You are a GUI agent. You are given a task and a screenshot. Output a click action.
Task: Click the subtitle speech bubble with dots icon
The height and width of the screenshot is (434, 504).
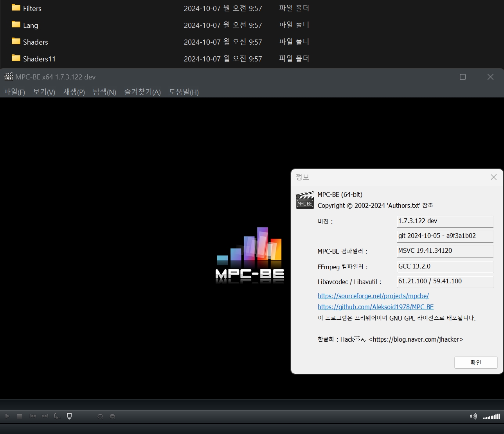[112, 416]
